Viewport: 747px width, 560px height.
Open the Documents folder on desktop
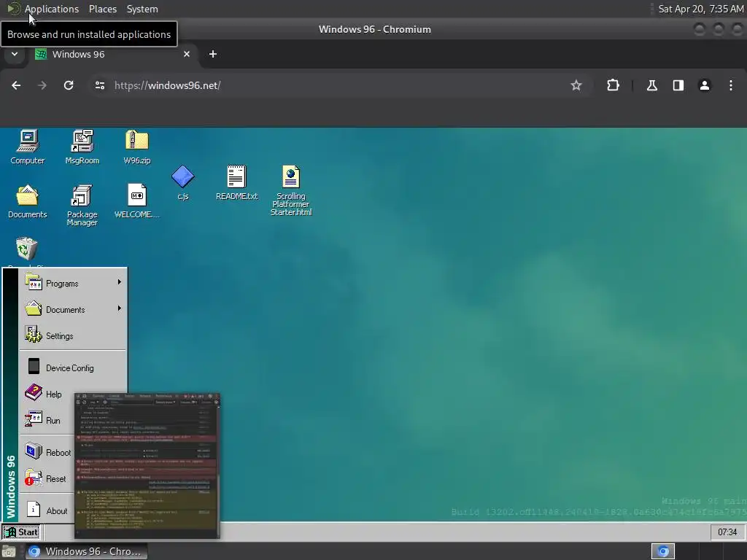(x=27, y=201)
